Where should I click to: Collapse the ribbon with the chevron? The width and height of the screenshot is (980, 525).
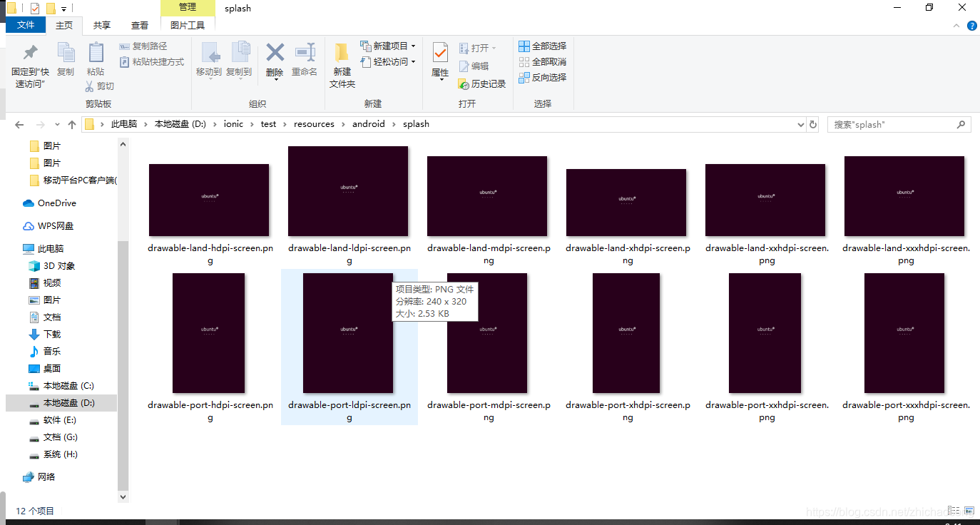tap(957, 26)
